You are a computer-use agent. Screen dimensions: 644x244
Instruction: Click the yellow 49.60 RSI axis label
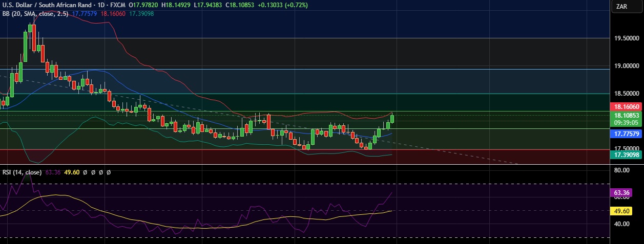621,210
